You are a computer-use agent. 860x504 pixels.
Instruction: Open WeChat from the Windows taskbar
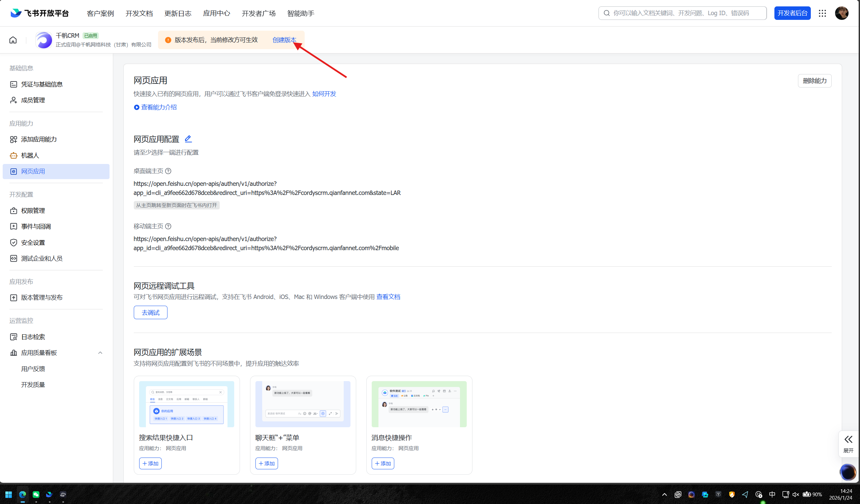point(36,494)
